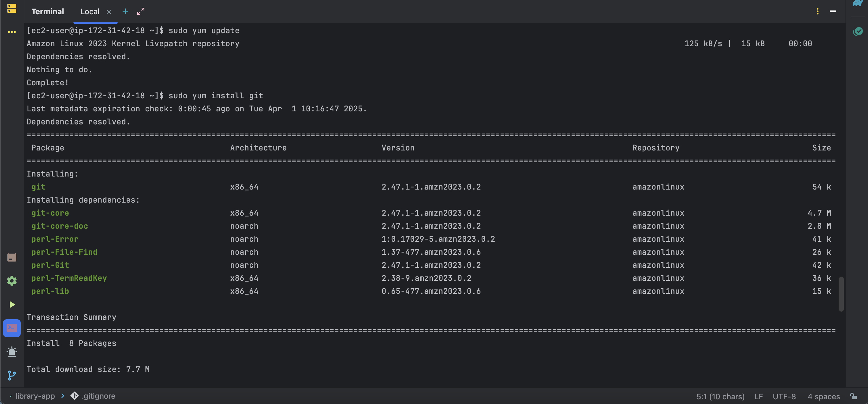Click the perl-lib package name
The image size is (868, 404).
pyautogui.click(x=50, y=291)
